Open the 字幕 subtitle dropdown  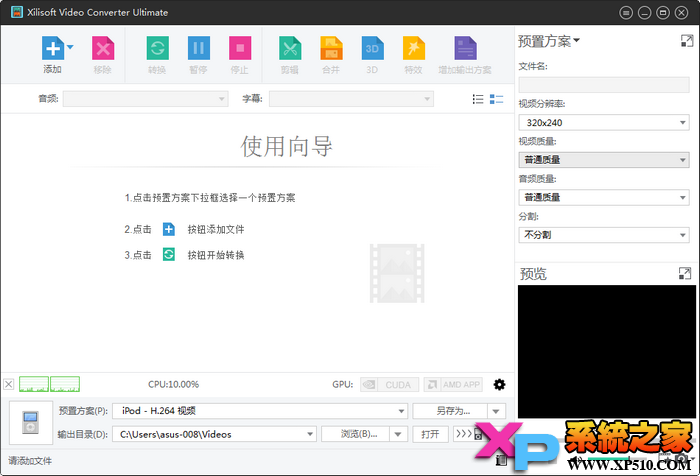pos(351,99)
